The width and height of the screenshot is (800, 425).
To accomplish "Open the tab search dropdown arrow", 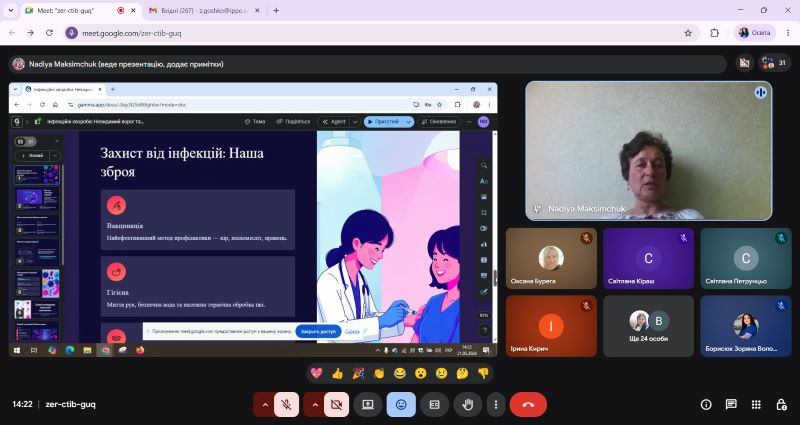I will [10, 10].
